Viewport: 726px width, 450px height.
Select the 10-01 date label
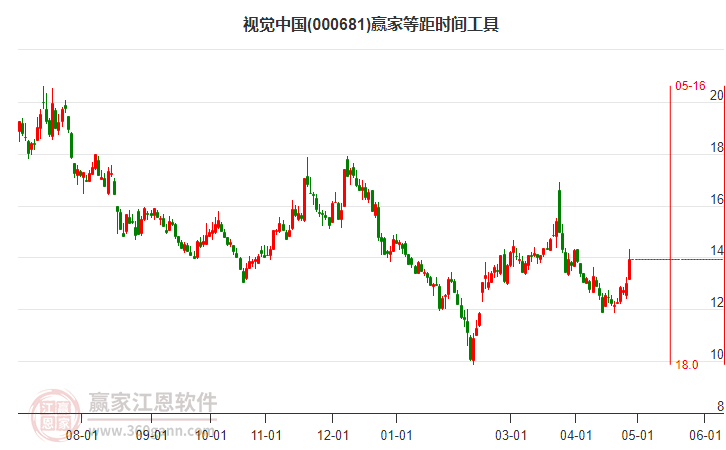[x=211, y=436]
